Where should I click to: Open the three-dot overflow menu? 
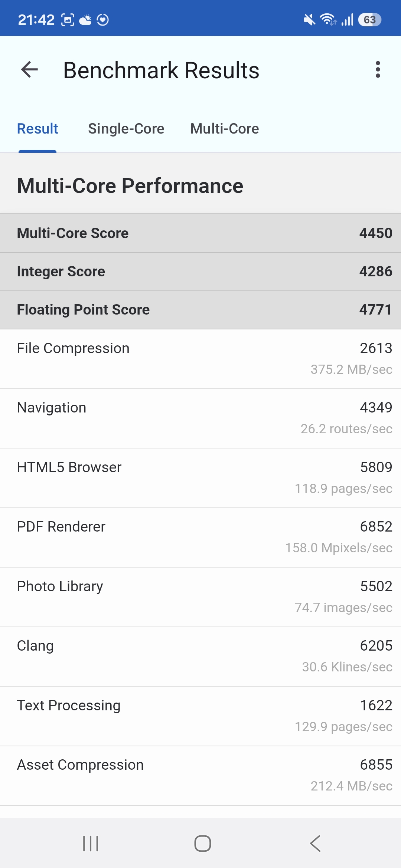click(x=378, y=69)
